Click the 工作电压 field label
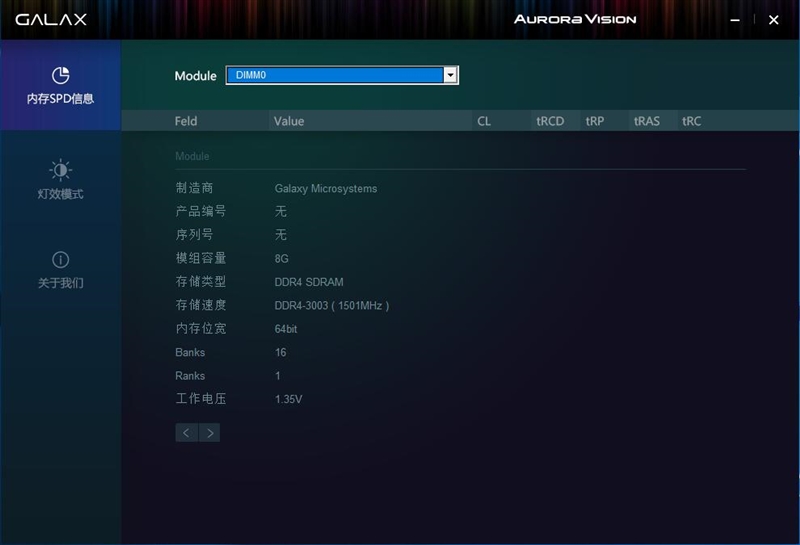 (201, 399)
